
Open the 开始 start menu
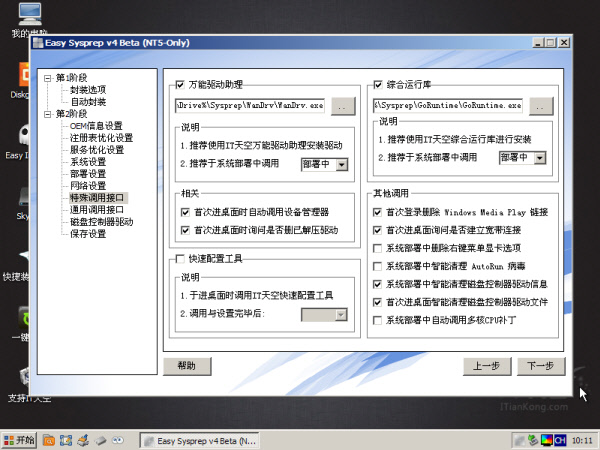coord(19,440)
